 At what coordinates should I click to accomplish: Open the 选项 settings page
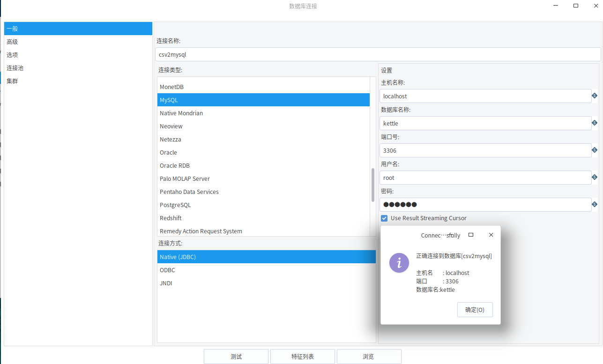[12, 54]
